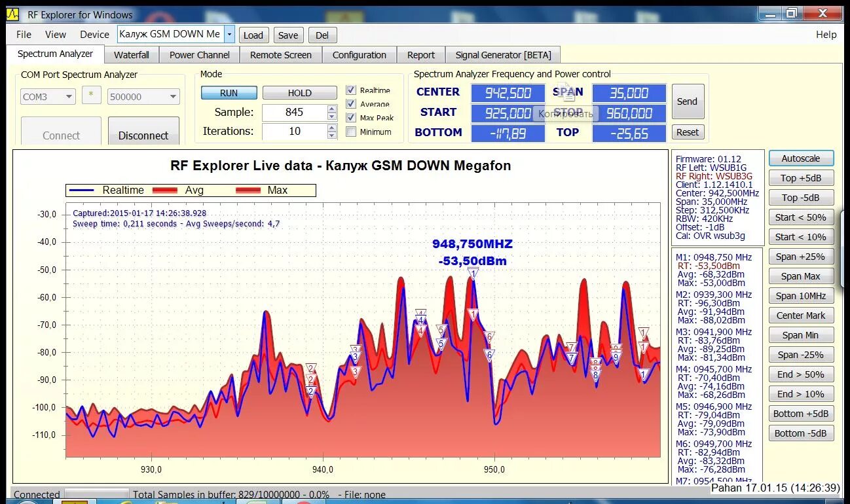850x504 pixels.
Task: Click the Span Min button
Action: coord(801,335)
